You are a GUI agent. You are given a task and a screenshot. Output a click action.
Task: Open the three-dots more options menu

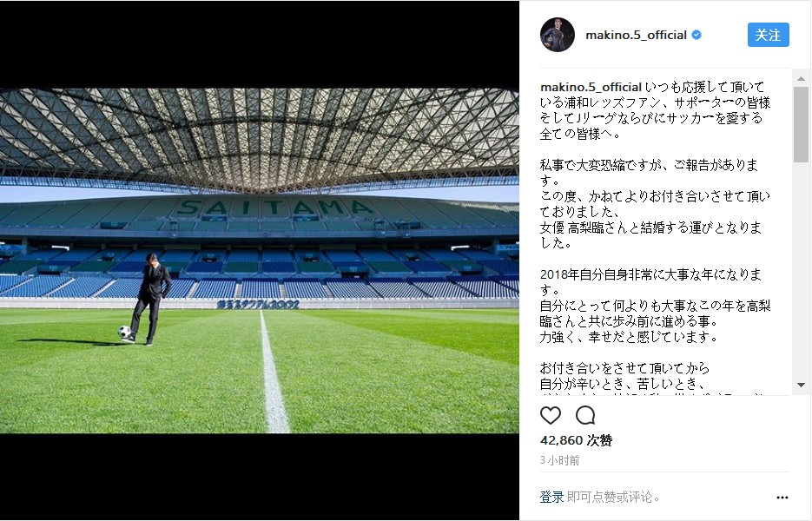tap(782, 498)
